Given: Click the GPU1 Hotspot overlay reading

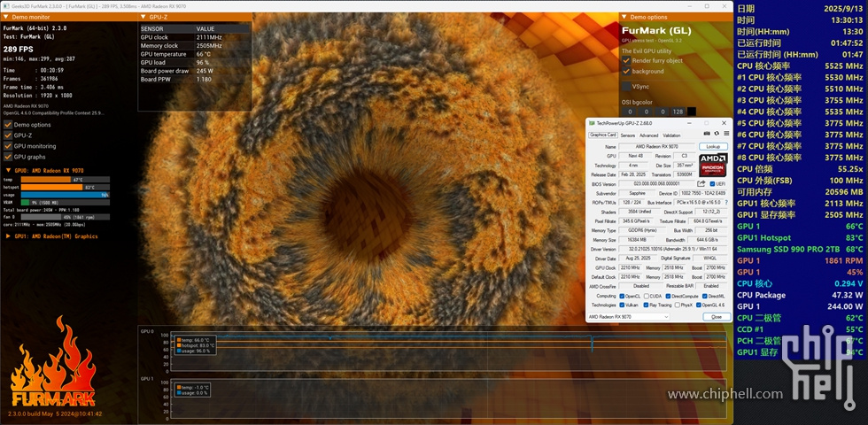Looking at the screenshot, I should point(800,237).
